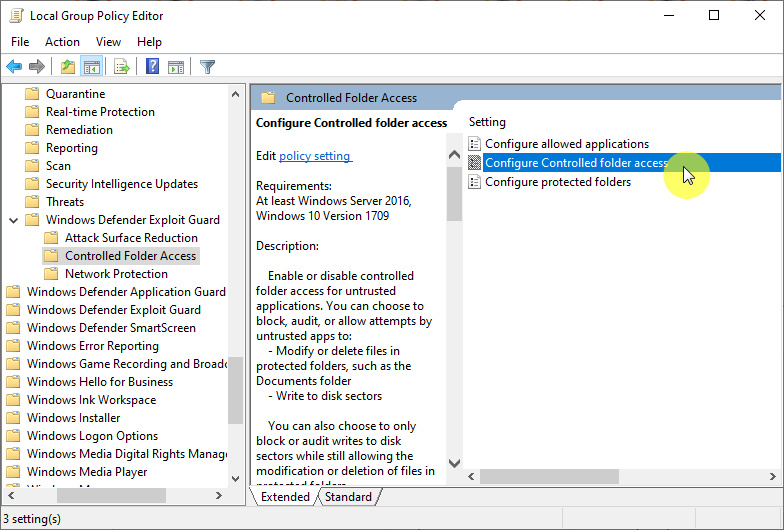Click the Setting column header
The height and width of the screenshot is (530, 784).
point(488,122)
